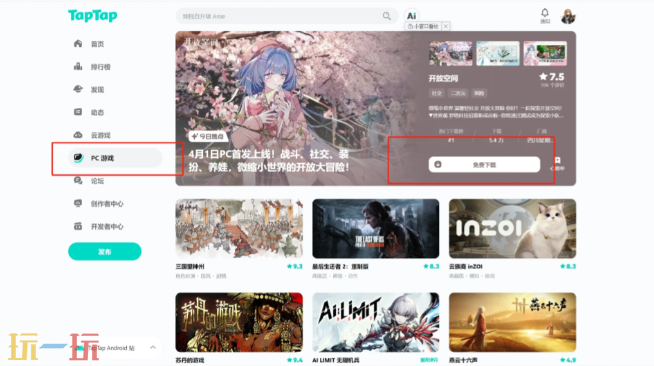
Task: Click the TapTap logo
Action: coord(93,16)
